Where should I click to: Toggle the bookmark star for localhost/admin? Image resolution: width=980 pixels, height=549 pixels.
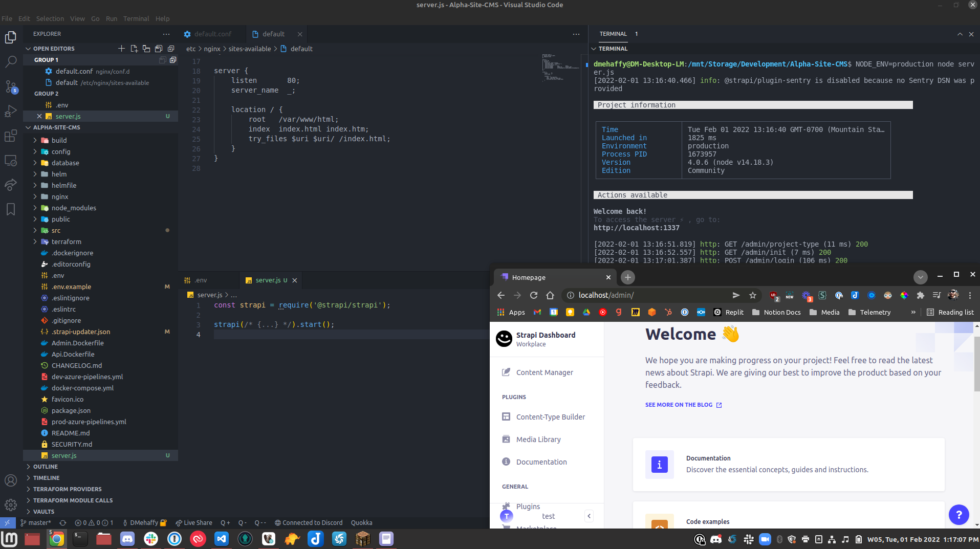pos(752,295)
